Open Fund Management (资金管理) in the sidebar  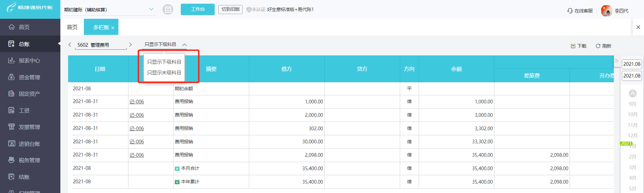click(x=29, y=77)
